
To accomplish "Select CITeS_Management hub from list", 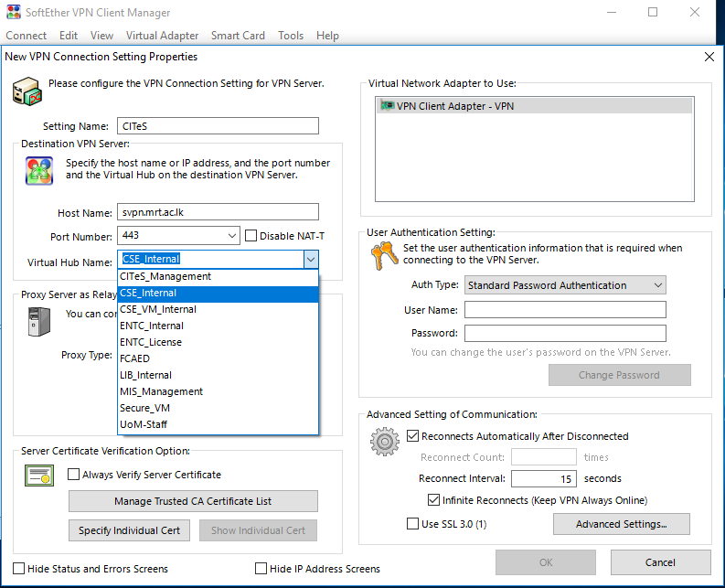I will point(219,276).
